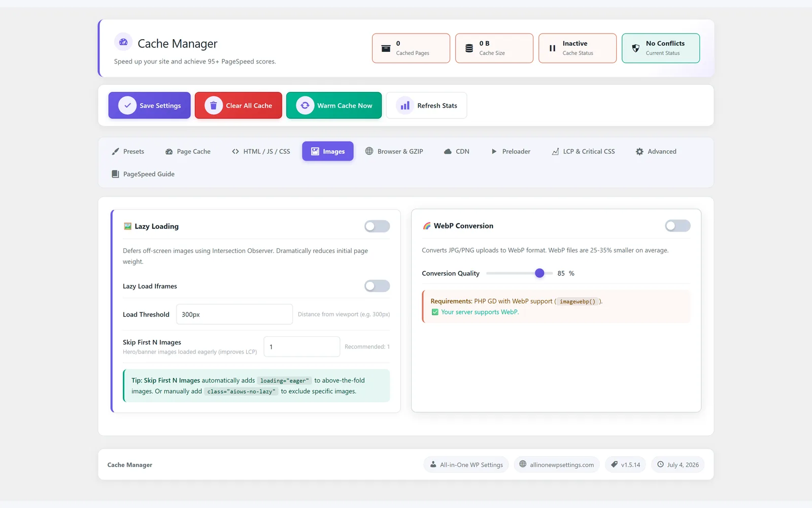Open the Presets tab

(128, 151)
